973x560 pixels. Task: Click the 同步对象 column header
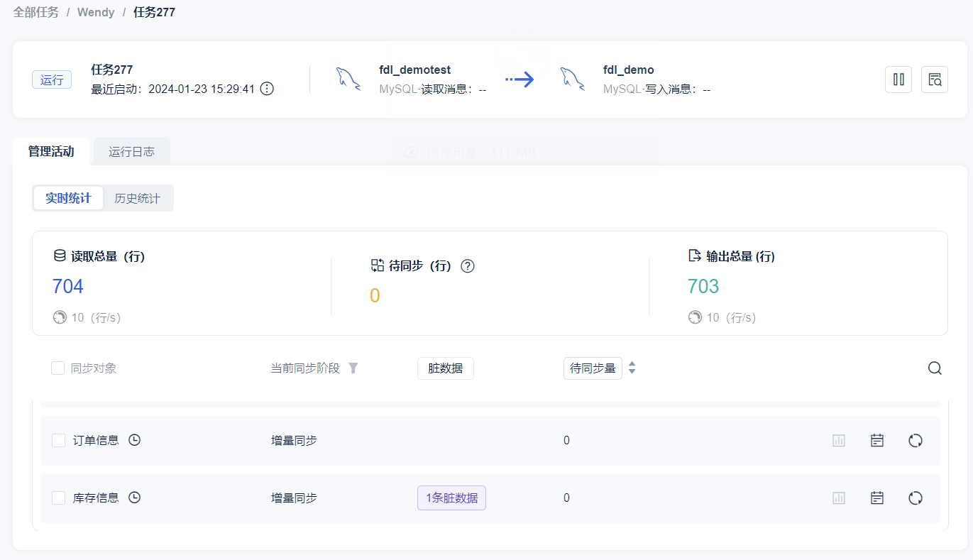tap(94, 368)
